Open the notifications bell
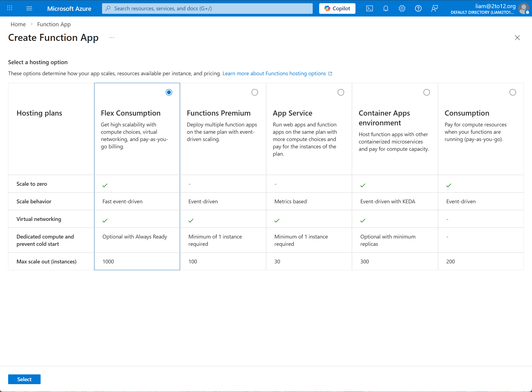 [386, 8]
